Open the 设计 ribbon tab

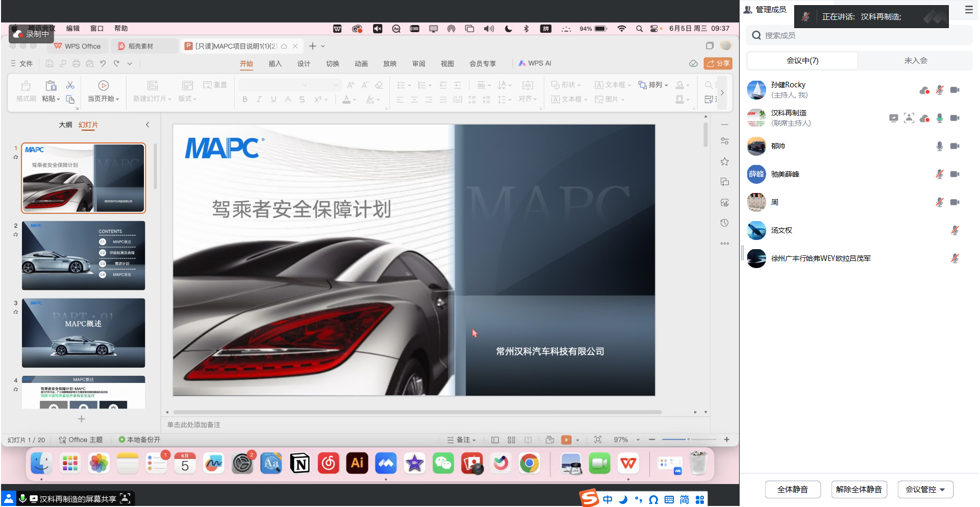[x=304, y=64]
